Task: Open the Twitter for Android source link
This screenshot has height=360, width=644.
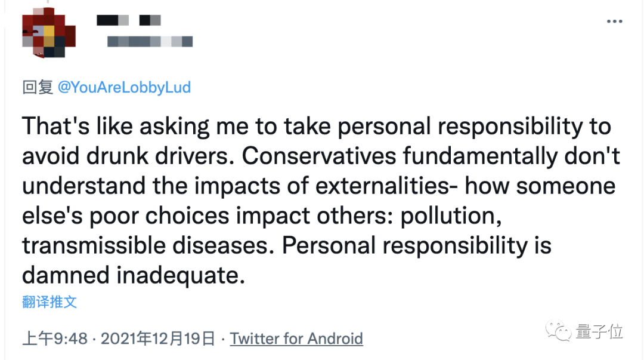Action: [x=296, y=339]
